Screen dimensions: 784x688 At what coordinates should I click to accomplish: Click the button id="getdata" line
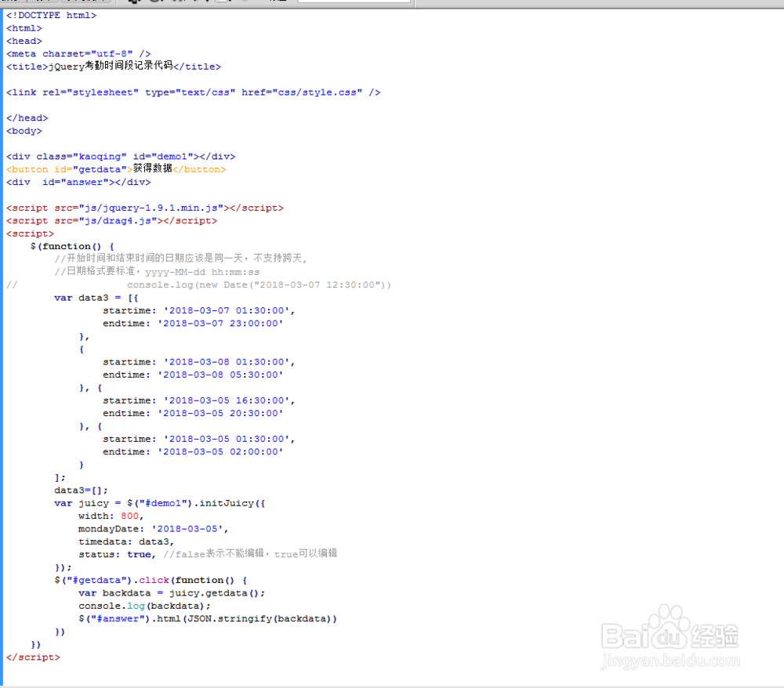click(116, 169)
